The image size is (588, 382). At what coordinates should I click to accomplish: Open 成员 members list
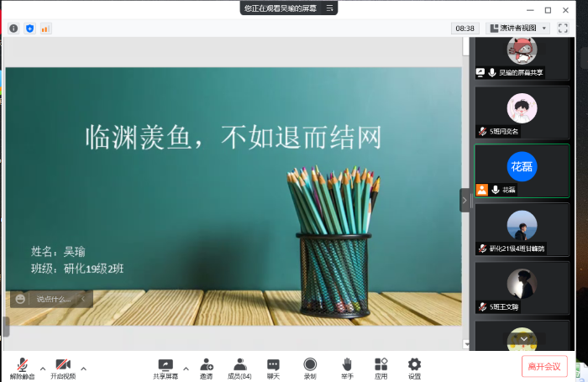[x=239, y=367]
